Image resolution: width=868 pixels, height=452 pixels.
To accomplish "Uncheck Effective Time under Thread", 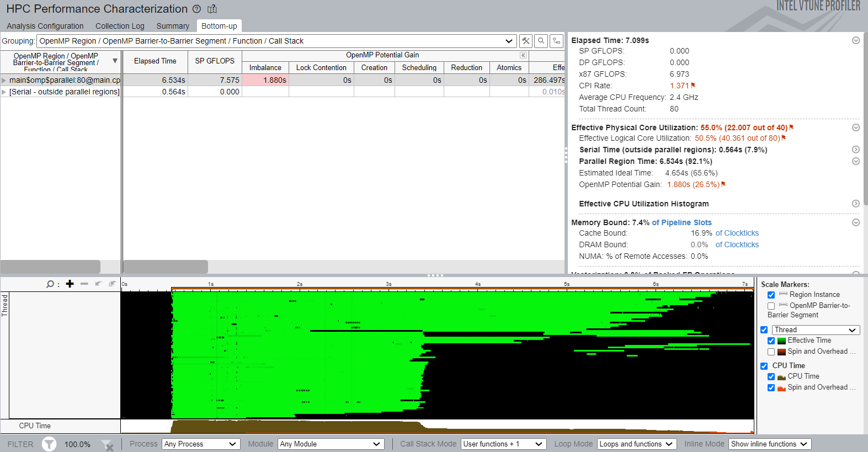I will tap(771, 341).
